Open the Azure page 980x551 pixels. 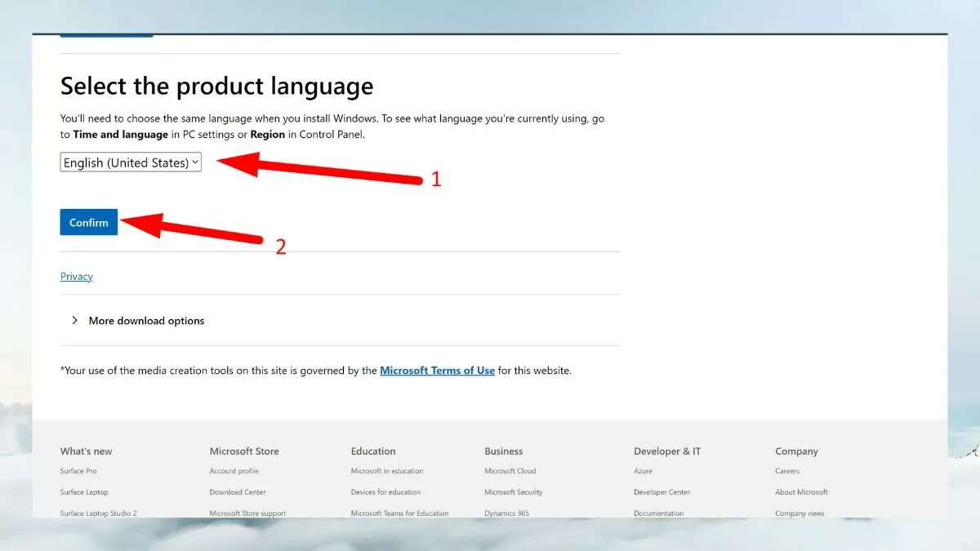coord(643,470)
